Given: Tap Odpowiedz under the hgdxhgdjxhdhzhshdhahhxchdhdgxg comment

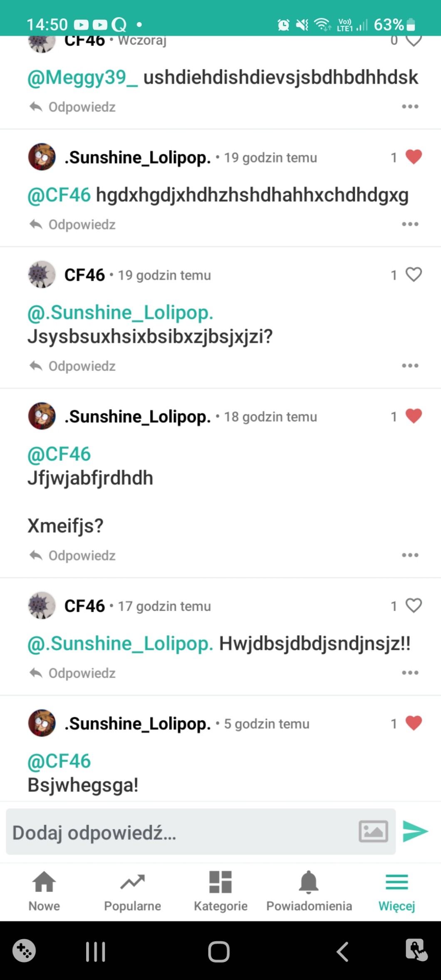Looking at the screenshot, I should tap(73, 225).
